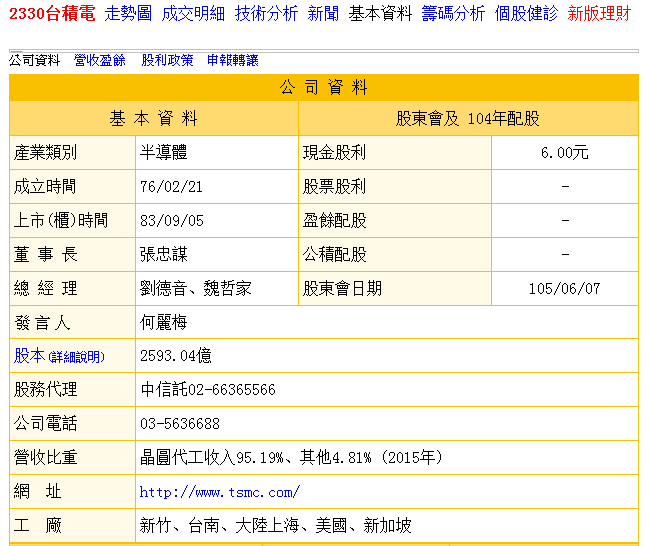Viewport: 647px width, 546px height.
Task: Select the 公司資料 sub-tab
Action: coord(35,60)
